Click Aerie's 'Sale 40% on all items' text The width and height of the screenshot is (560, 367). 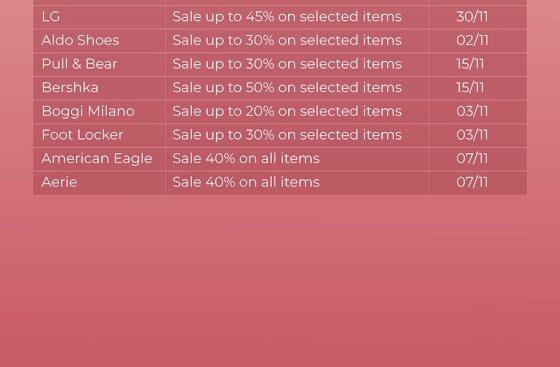tap(246, 182)
